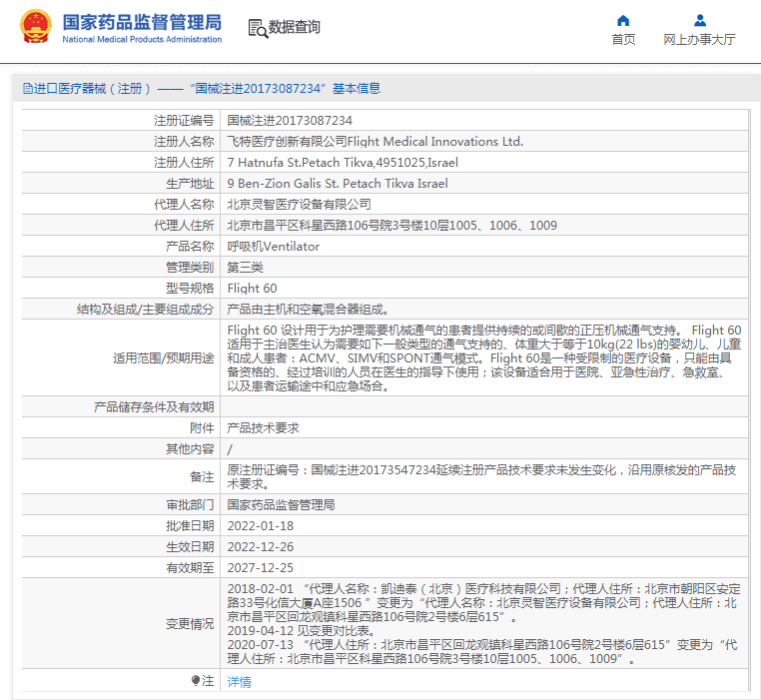Click the 北京灵智医疗设备有限公司 agent name cell
The width and height of the screenshot is (761, 700).
click(299, 204)
